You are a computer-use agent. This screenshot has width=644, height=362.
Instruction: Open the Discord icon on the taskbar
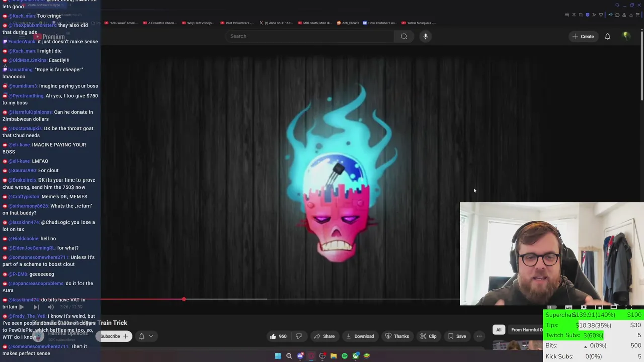point(300,356)
